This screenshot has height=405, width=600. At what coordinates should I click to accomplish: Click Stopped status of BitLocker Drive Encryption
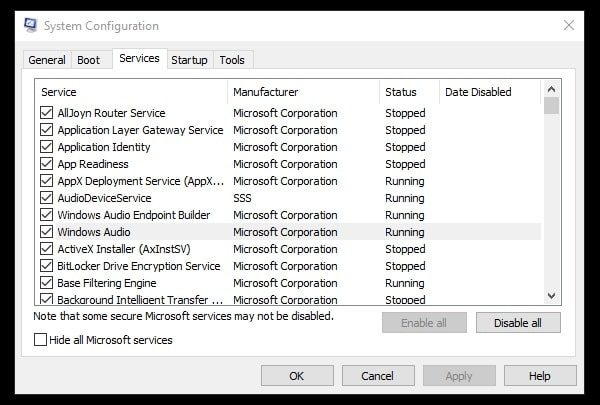[405, 266]
